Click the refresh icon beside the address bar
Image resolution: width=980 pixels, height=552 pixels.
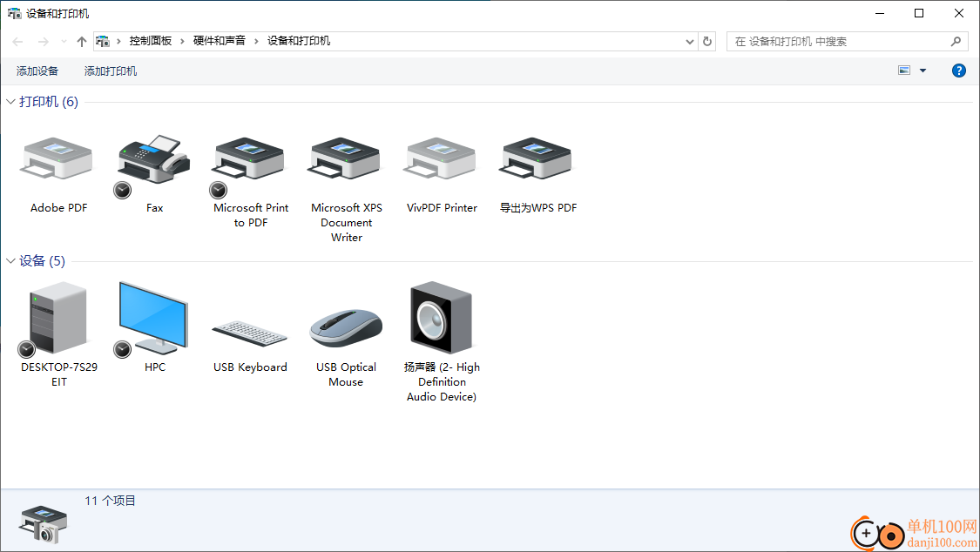click(x=707, y=41)
